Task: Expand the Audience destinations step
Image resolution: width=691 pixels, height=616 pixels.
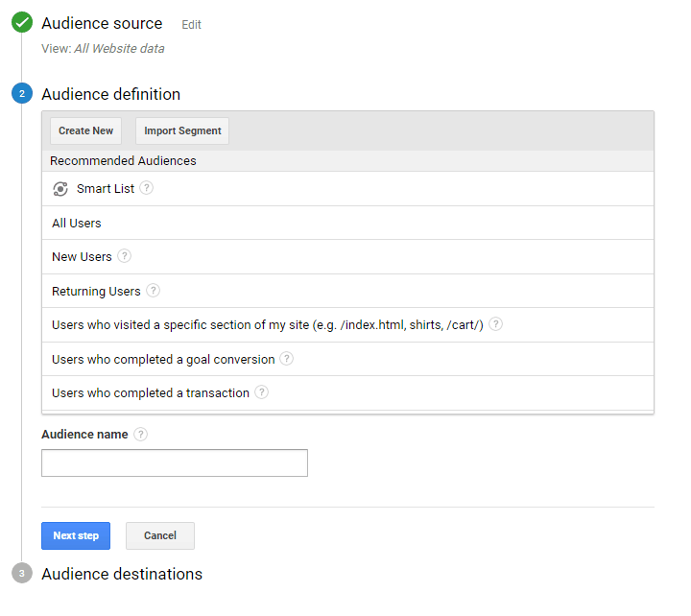Action: pyautogui.click(x=122, y=574)
